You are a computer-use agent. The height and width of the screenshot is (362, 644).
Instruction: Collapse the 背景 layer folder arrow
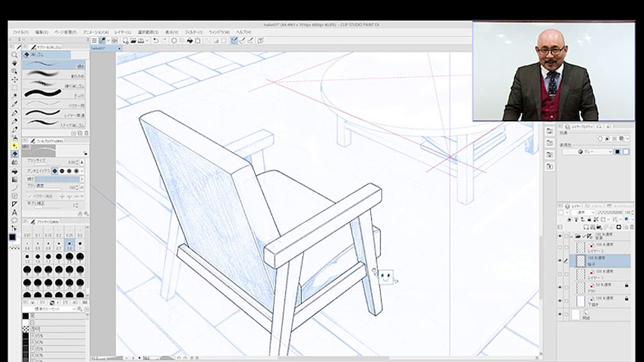click(x=572, y=237)
